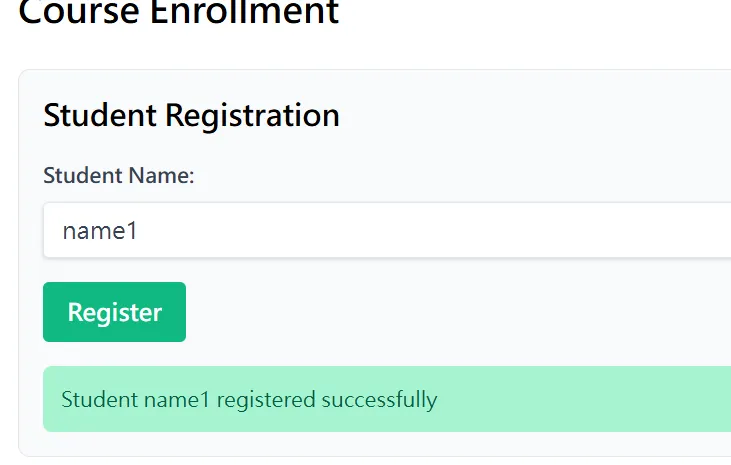Click "Student name1 registered successfully" text
Image resolution: width=731 pixels, height=465 pixels.
pos(249,400)
